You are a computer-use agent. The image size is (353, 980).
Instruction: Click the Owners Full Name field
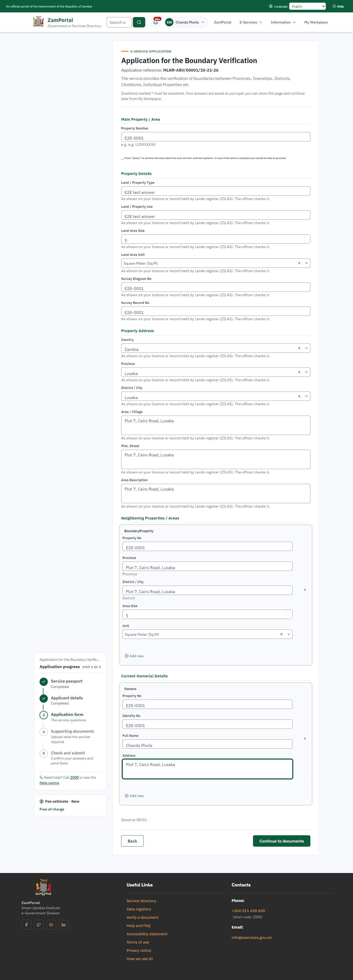(x=207, y=744)
